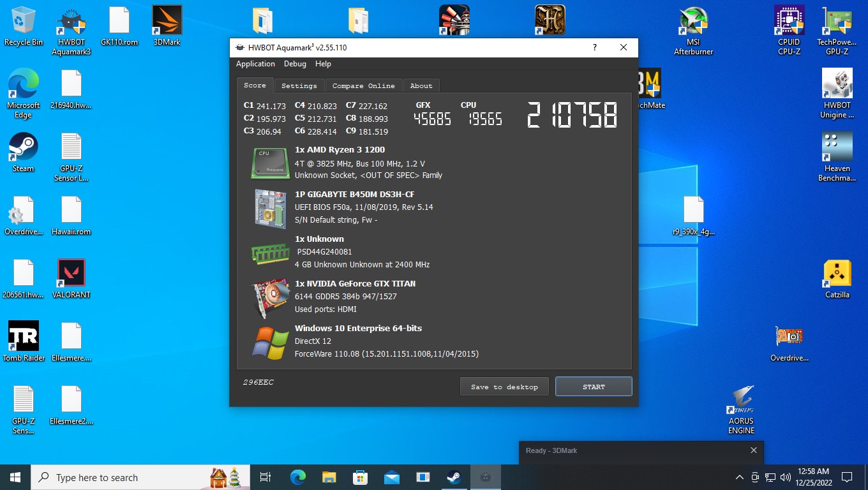
Task: Open Task View on the taskbar
Action: point(266,477)
